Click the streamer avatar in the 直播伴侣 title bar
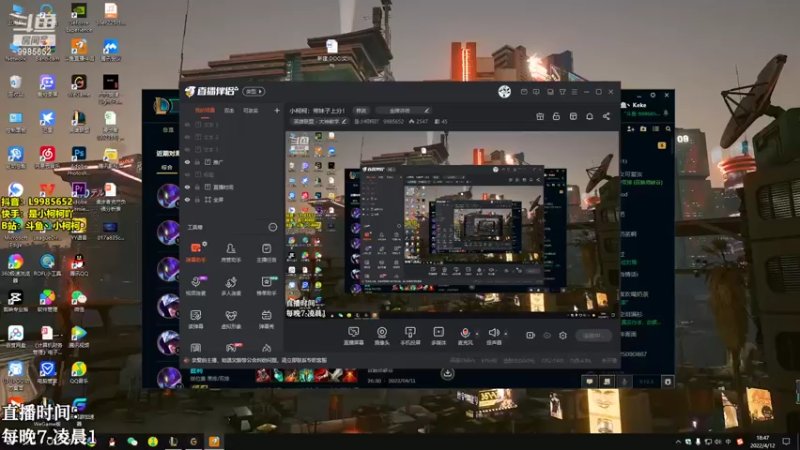The height and width of the screenshot is (450, 800). (505, 91)
